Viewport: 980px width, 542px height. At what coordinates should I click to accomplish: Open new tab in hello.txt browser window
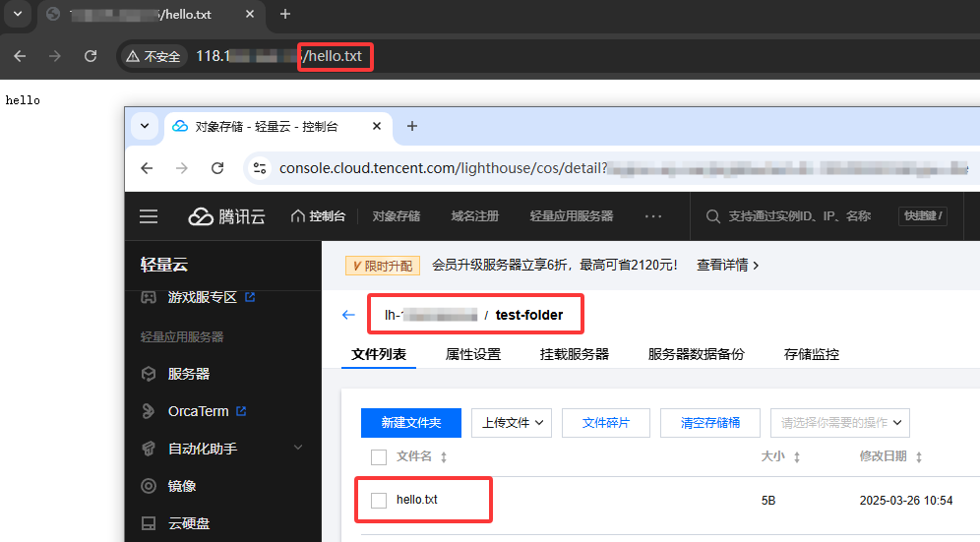pyautogui.click(x=285, y=14)
